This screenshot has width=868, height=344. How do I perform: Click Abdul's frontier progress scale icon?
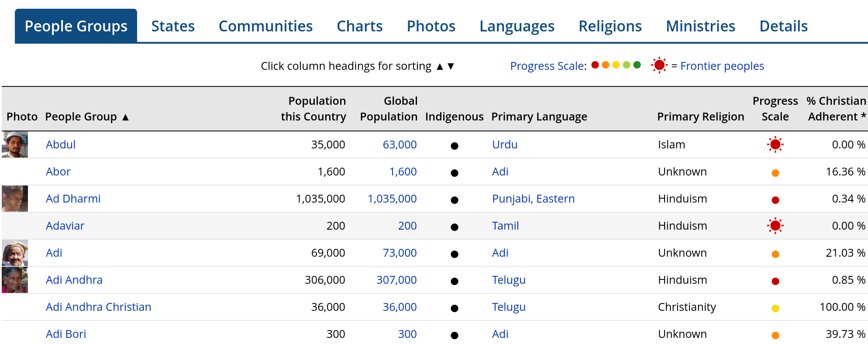point(775,144)
